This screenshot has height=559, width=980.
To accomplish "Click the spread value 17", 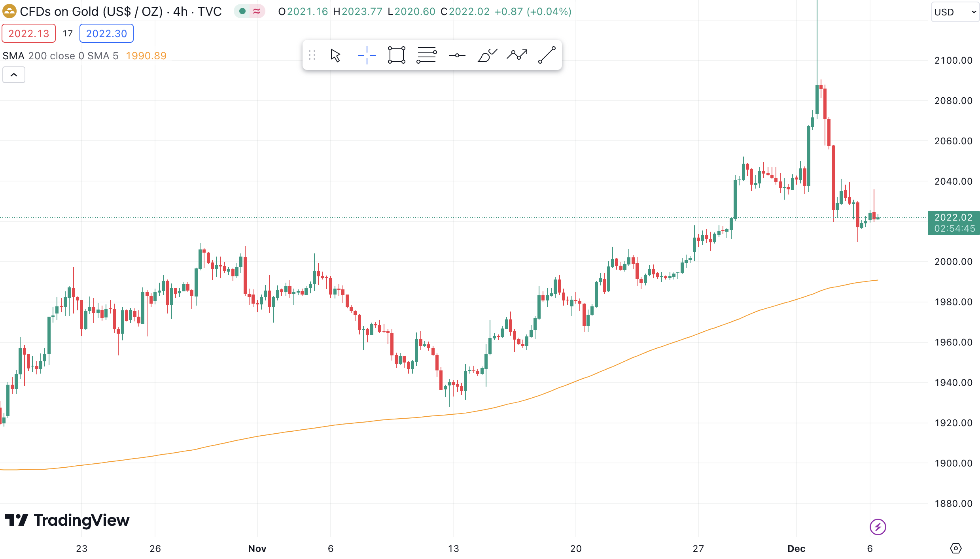I will click(x=68, y=34).
